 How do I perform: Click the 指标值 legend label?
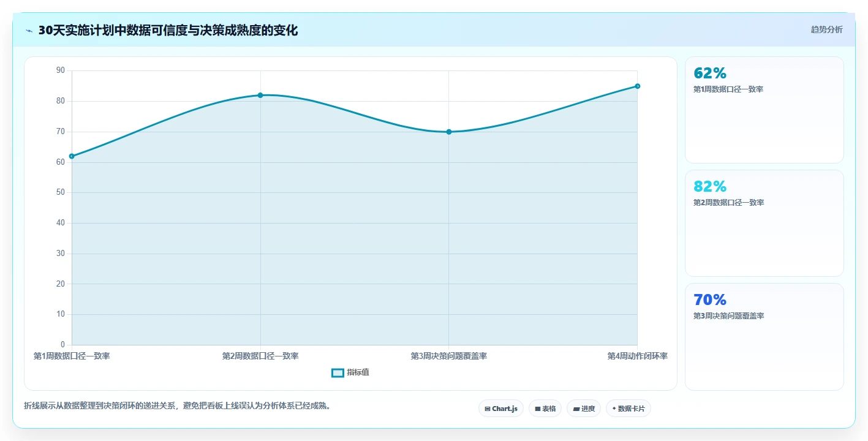(x=358, y=372)
